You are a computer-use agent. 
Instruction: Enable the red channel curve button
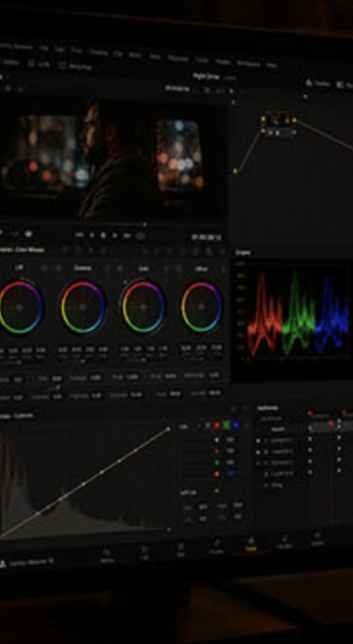click(x=217, y=426)
